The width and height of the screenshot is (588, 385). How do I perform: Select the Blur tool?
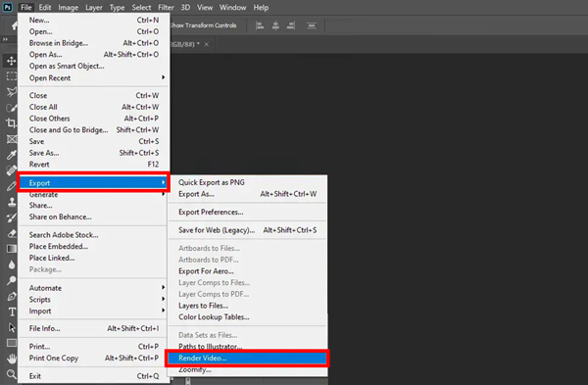pos(11,265)
